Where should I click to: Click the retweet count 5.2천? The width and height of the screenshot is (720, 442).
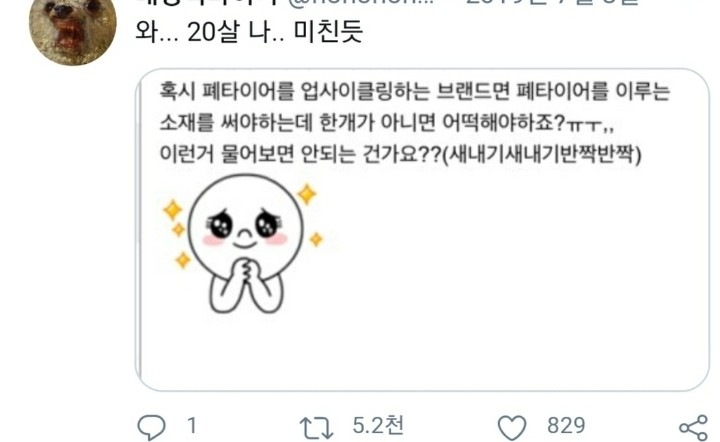tap(378, 425)
